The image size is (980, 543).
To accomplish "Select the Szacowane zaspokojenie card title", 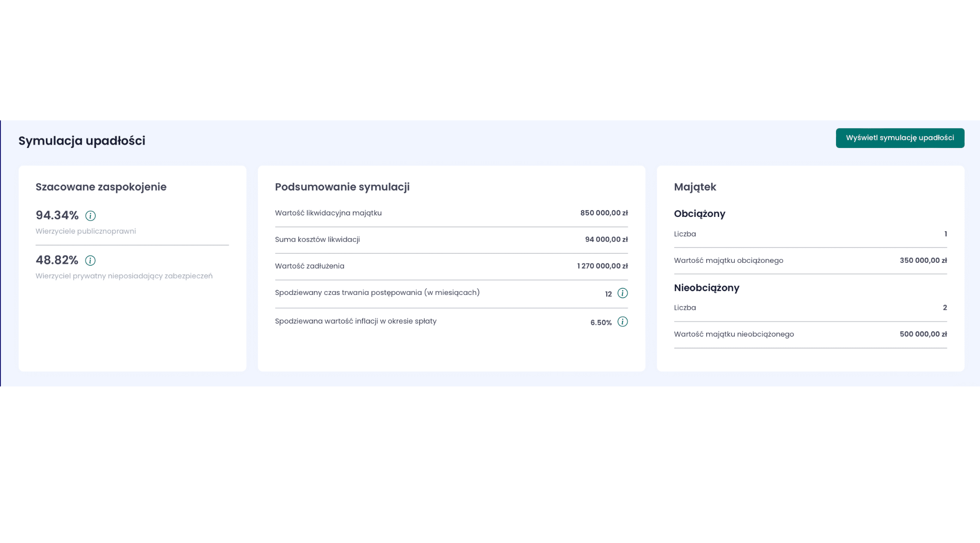I will [101, 187].
